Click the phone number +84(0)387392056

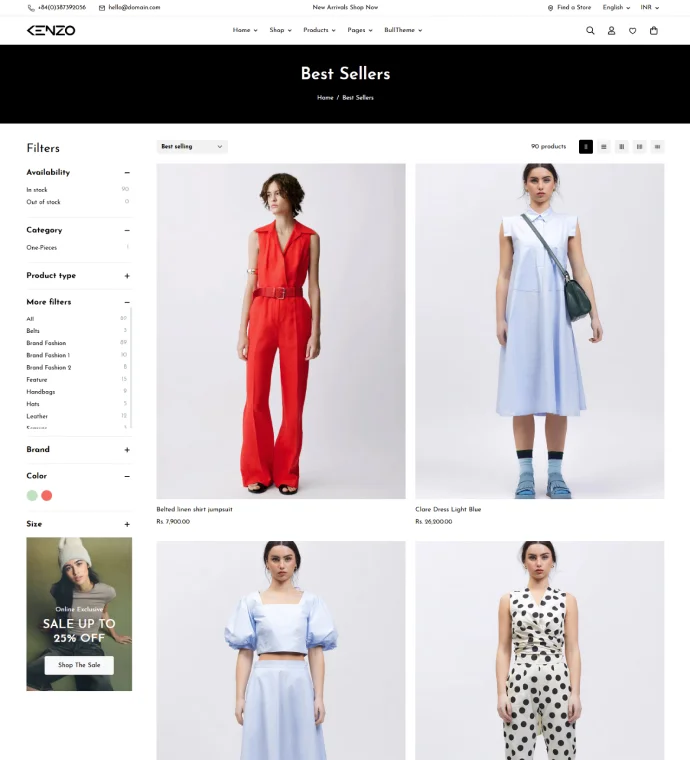62,7
